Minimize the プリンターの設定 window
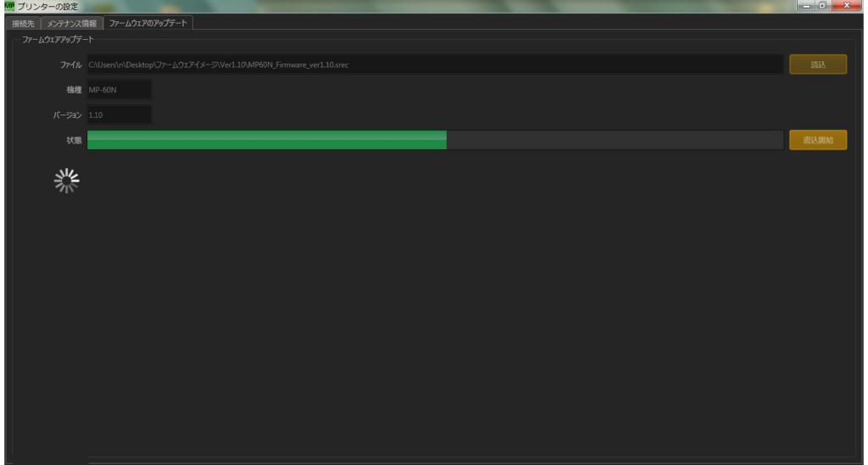This screenshot has width=868, height=465. [x=805, y=6]
